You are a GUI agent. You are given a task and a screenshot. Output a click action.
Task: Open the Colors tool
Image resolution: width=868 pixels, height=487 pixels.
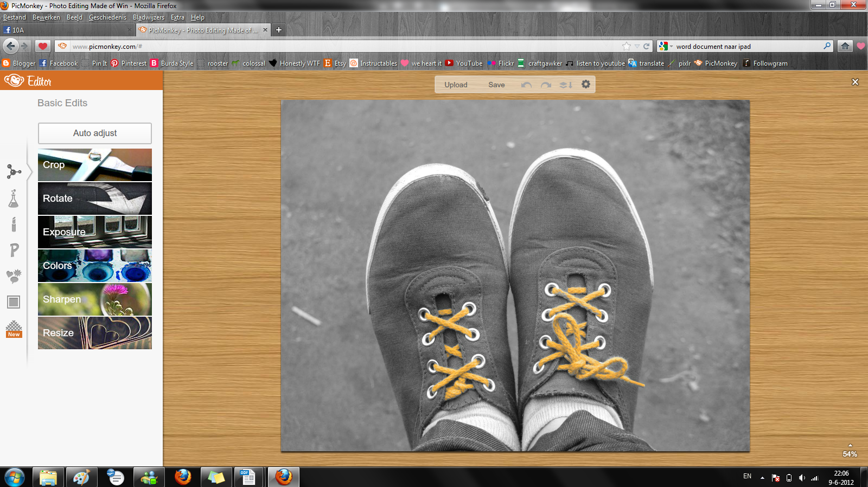pyautogui.click(x=95, y=266)
